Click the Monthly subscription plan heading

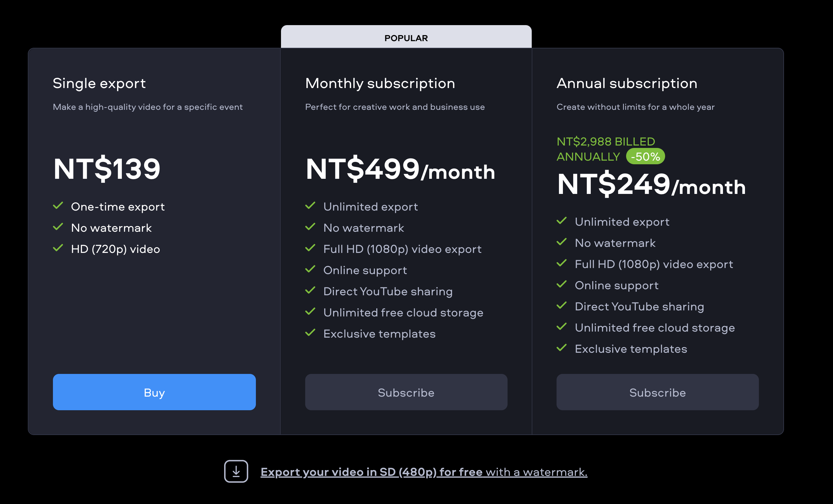coord(380,83)
